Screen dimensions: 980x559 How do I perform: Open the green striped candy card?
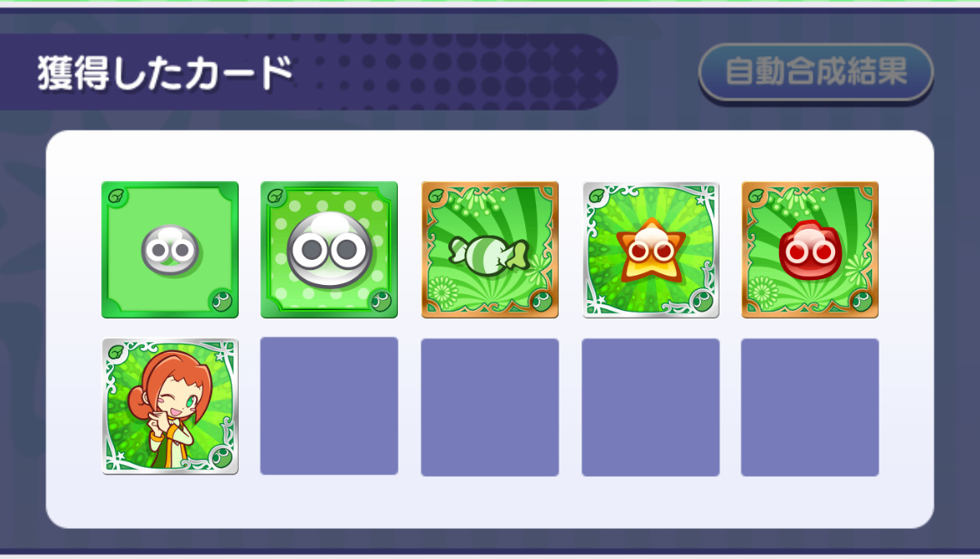[490, 250]
